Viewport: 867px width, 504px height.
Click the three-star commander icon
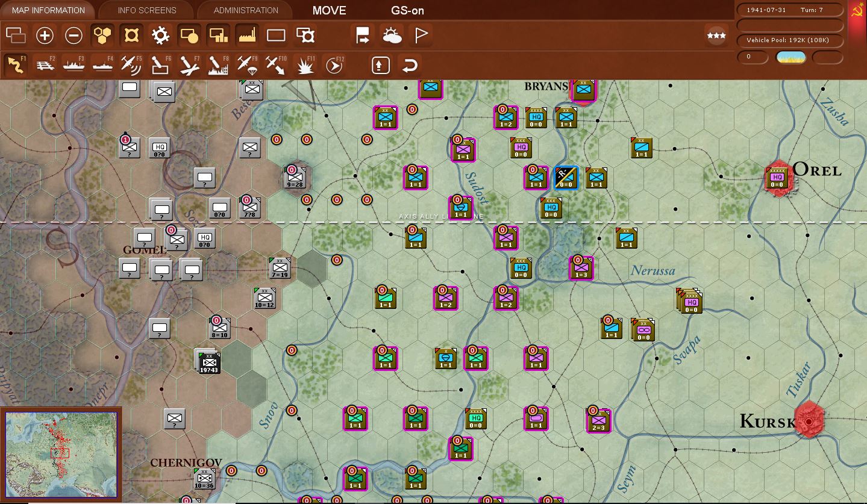(716, 36)
